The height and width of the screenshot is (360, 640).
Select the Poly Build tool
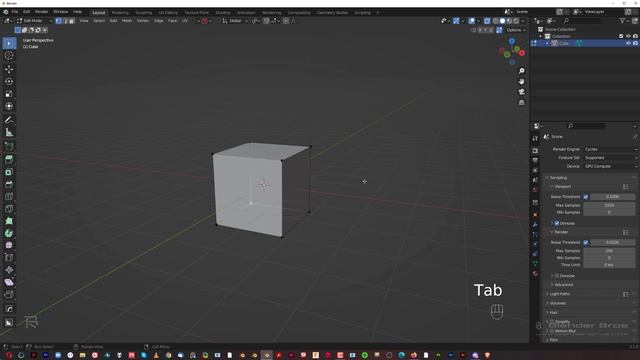coord(9,221)
